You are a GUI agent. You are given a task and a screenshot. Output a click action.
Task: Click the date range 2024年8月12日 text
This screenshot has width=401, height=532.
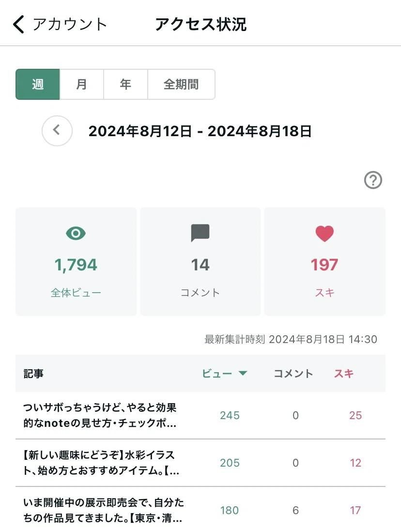click(140, 131)
